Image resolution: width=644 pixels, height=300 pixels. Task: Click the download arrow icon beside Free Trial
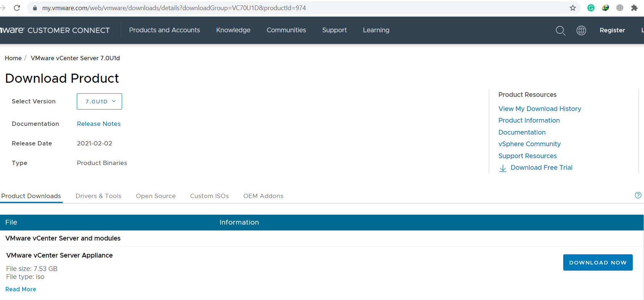tap(503, 168)
